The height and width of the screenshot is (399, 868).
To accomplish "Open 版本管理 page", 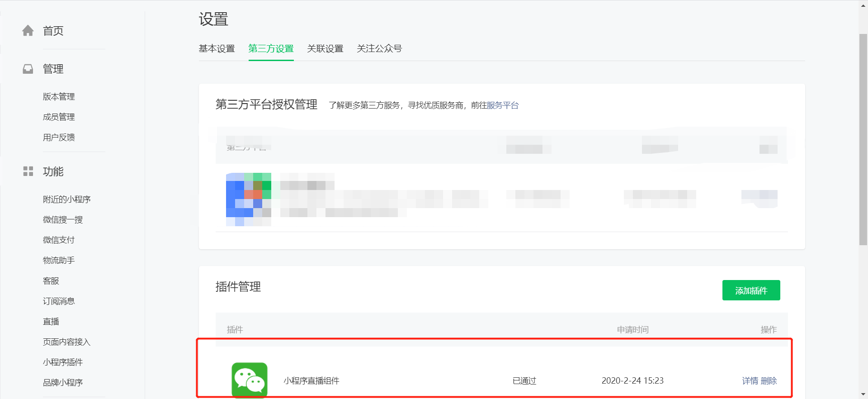I will (59, 96).
